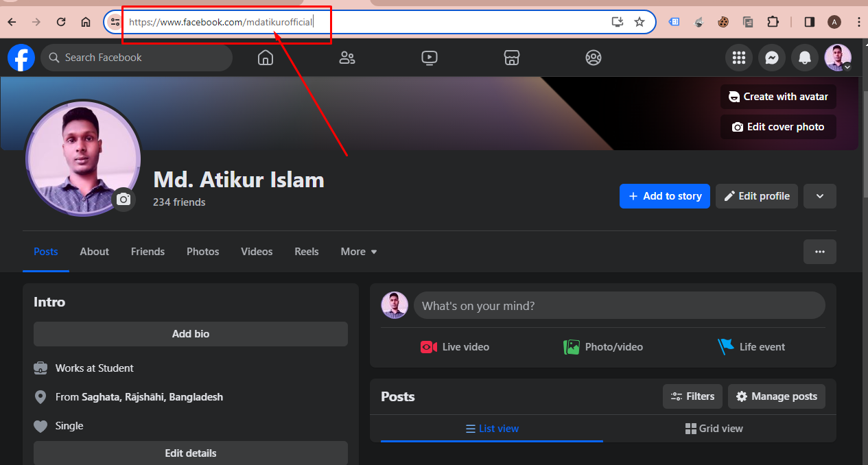This screenshot has height=465, width=868.
Task: Click Add bio button
Action: point(191,334)
